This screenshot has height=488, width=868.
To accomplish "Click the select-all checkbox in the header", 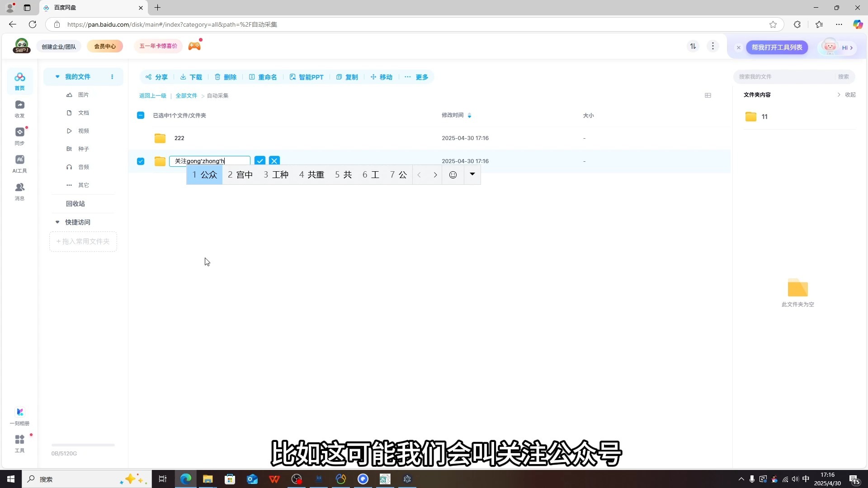I will tap(141, 115).
